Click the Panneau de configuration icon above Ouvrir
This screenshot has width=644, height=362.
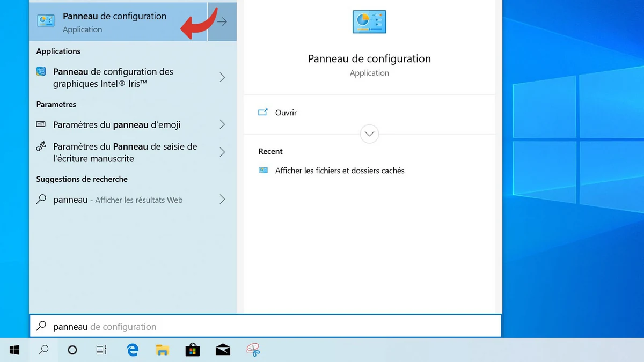click(x=369, y=21)
